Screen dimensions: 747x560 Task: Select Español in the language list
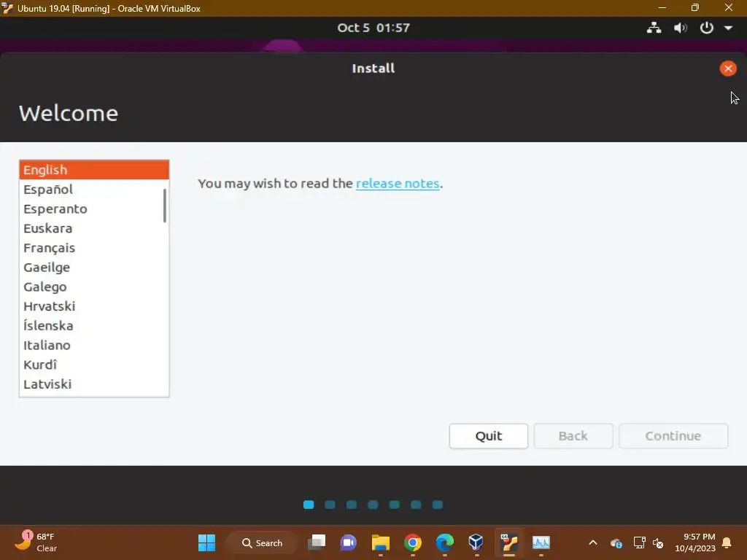coord(94,190)
